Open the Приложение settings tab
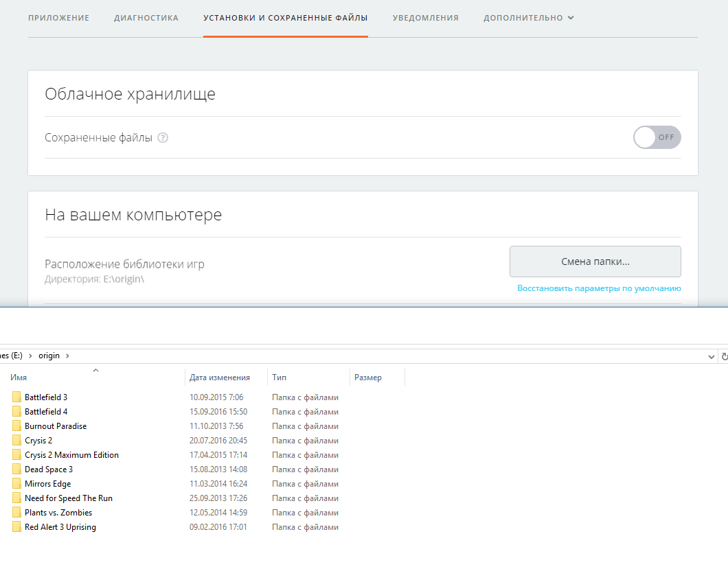The height and width of the screenshot is (569, 728). pos(58,18)
